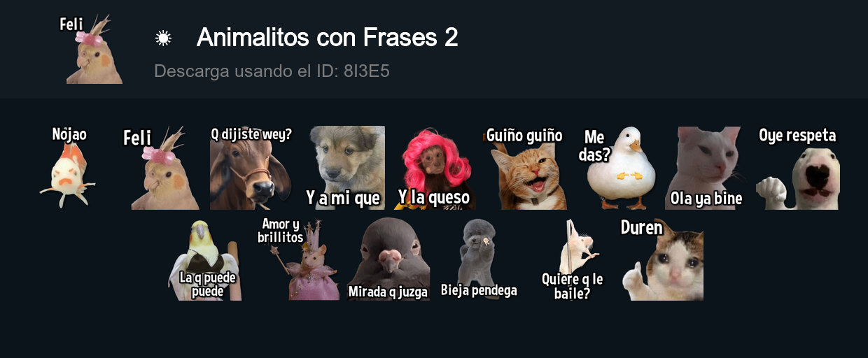Image resolution: width=868 pixels, height=358 pixels.
Task: Select the 'Nojao' fish sticker
Action: (x=68, y=168)
